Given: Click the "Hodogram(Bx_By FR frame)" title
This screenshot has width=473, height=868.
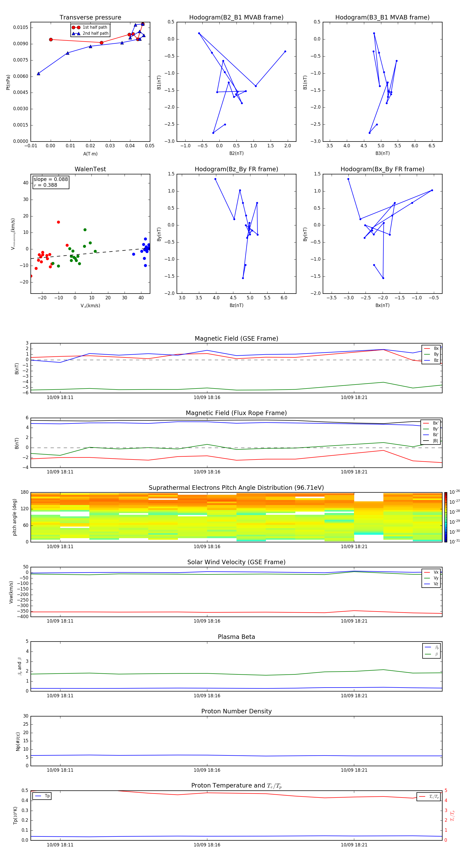Looking at the screenshot, I should 382,169.
